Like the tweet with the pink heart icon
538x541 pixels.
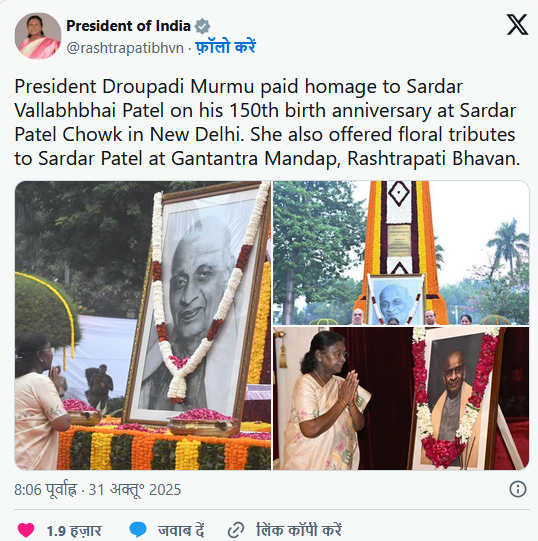coord(26,530)
